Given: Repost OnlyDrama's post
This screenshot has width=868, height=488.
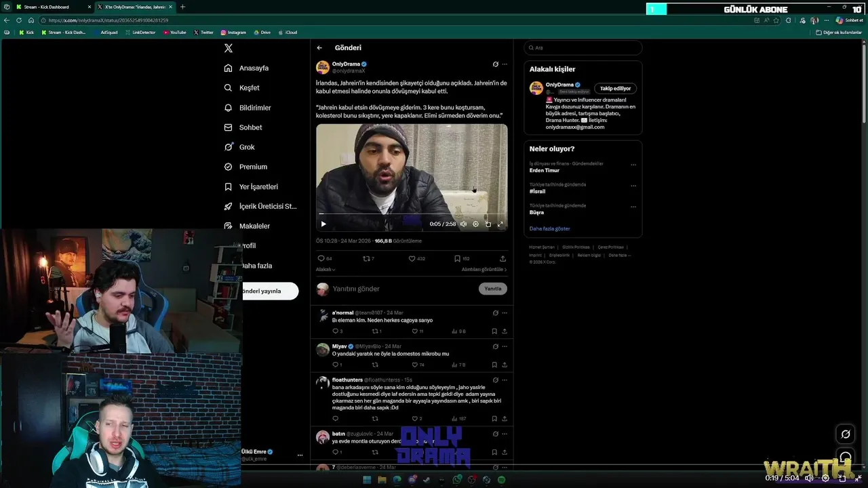Looking at the screenshot, I should 366,258.
